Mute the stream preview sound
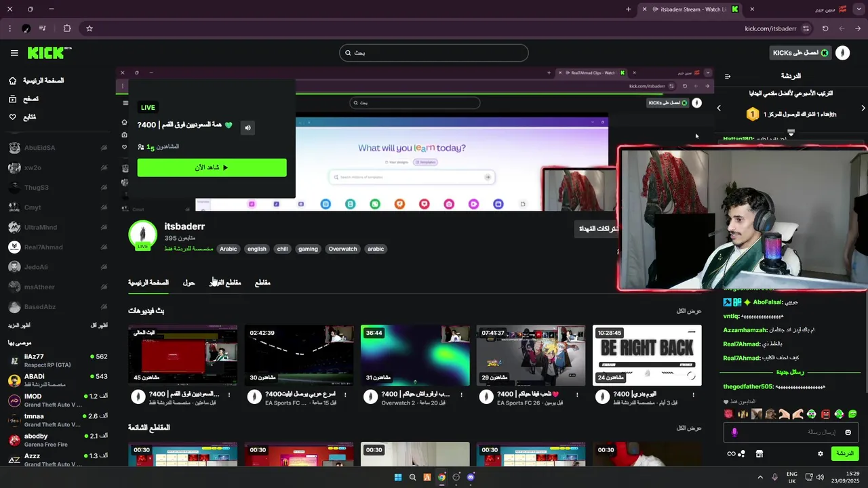Viewport: 868px width, 488px height. (248, 127)
